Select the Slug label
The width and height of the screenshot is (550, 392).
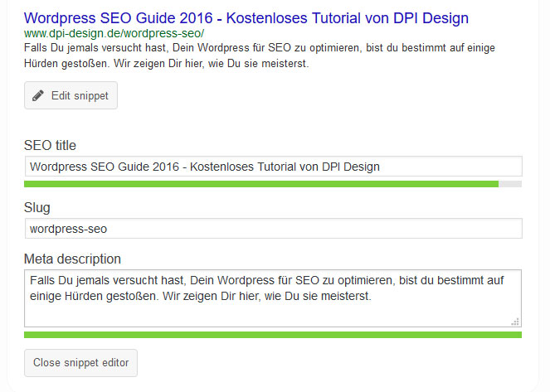click(x=37, y=208)
